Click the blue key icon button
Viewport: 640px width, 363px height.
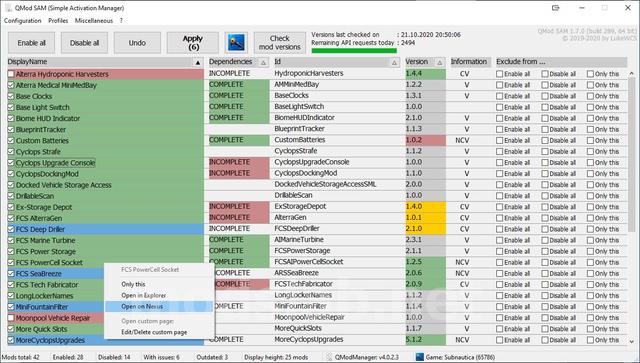coord(236,42)
